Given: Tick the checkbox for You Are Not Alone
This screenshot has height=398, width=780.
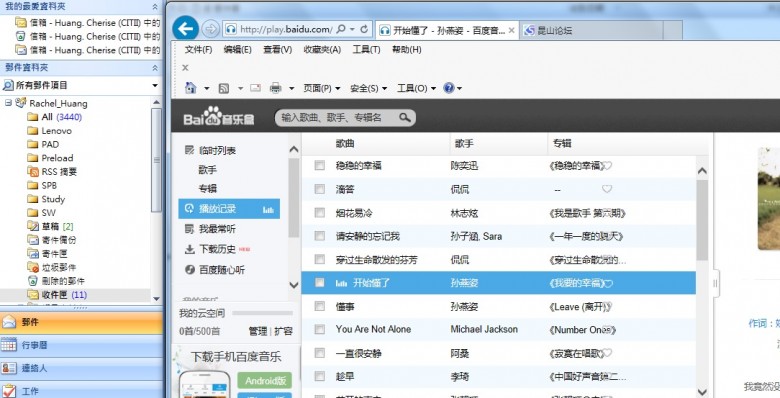Looking at the screenshot, I should tap(320, 329).
